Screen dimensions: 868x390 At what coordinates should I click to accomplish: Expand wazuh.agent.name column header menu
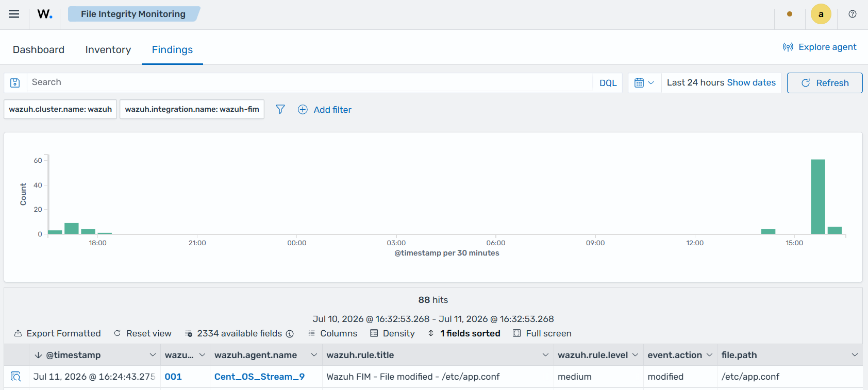tap(314, 355)
